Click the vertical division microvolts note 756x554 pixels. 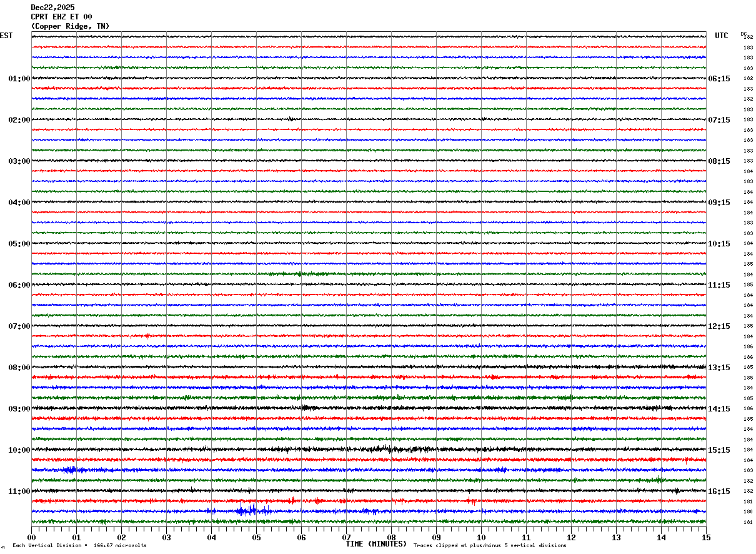coord(79,546)
